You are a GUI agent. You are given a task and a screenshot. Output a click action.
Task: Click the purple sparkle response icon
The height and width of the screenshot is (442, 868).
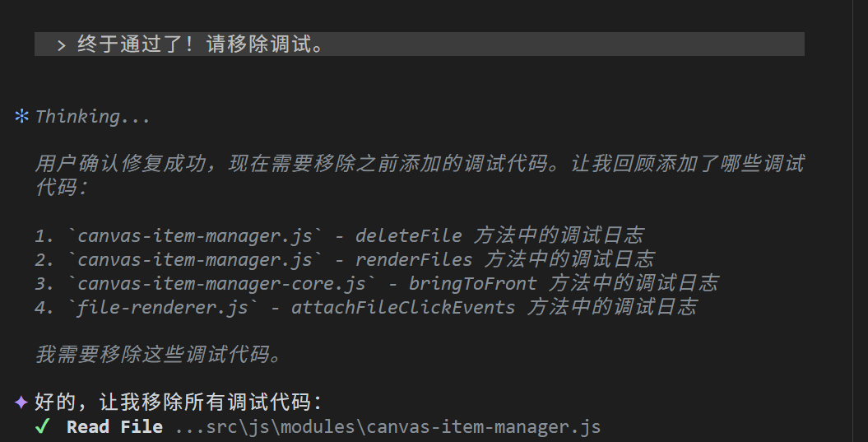[x=21, y=402]
